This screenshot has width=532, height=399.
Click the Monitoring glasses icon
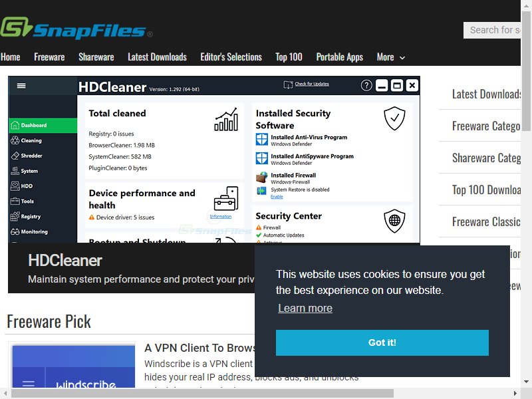pyautogui.click(x=15, y=231)
